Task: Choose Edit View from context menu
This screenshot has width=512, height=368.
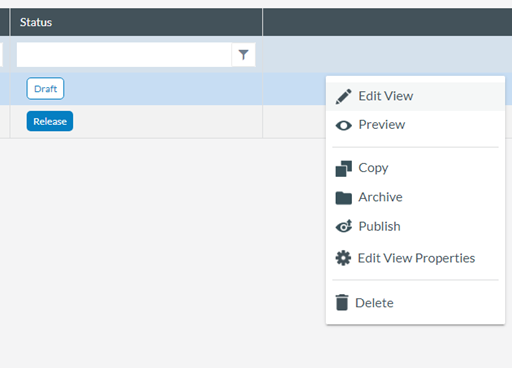Action: coord(415,96)
